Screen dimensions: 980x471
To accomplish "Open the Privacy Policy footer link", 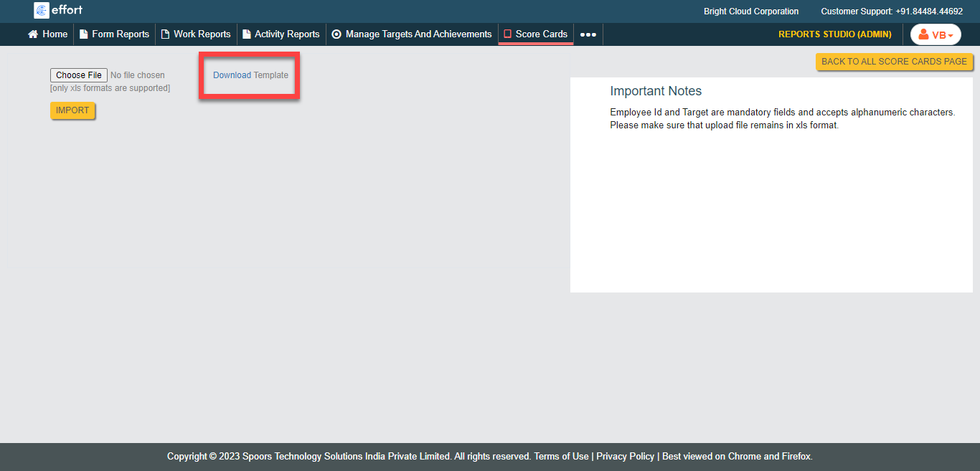I will pyautogui.click(x=625, y=457).
